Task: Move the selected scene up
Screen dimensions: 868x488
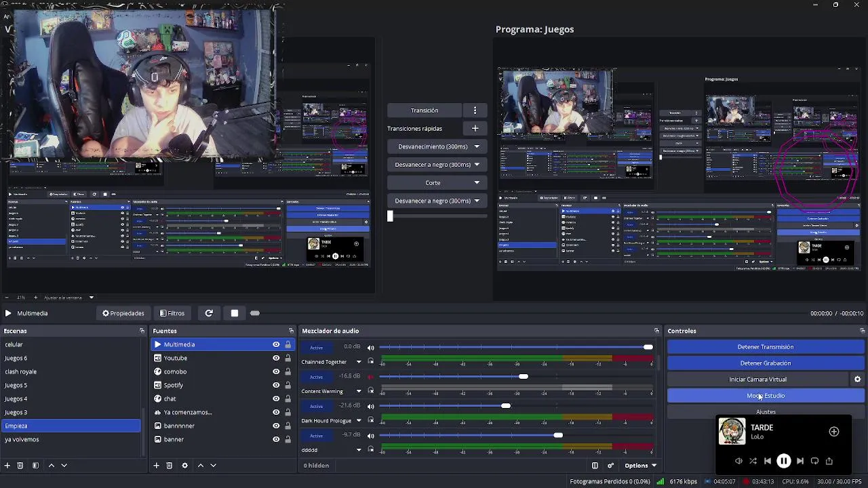Action: click(x=51, y=466)
